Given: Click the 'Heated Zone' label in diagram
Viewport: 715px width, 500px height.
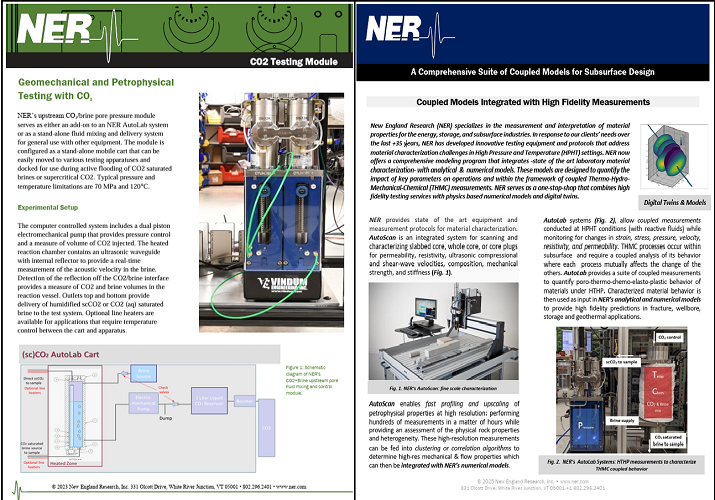Looking at the screenshot, I should point(63,463).
